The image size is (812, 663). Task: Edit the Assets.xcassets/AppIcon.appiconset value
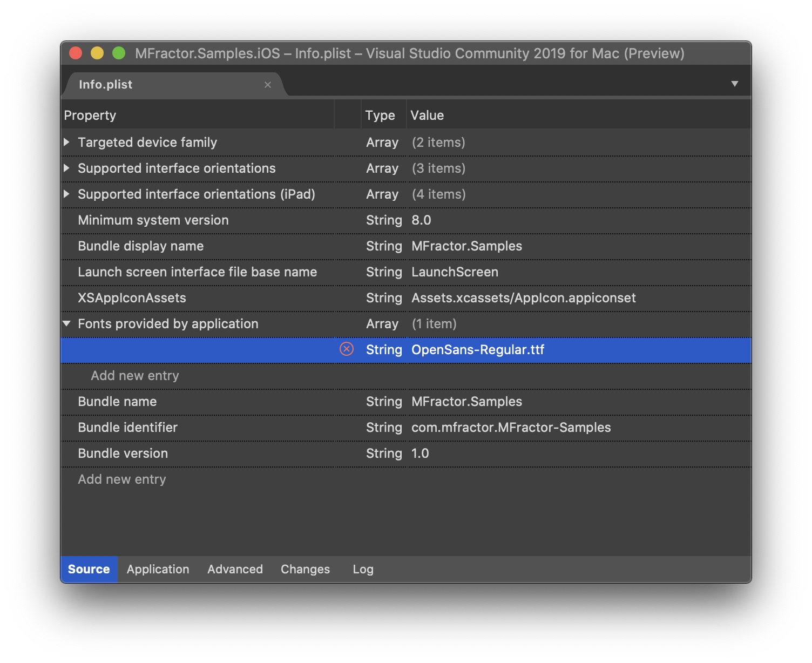pos(524,297)
